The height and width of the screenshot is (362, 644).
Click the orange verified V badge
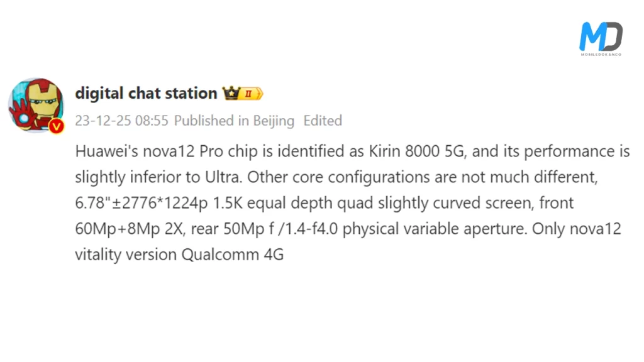[57, 126]
